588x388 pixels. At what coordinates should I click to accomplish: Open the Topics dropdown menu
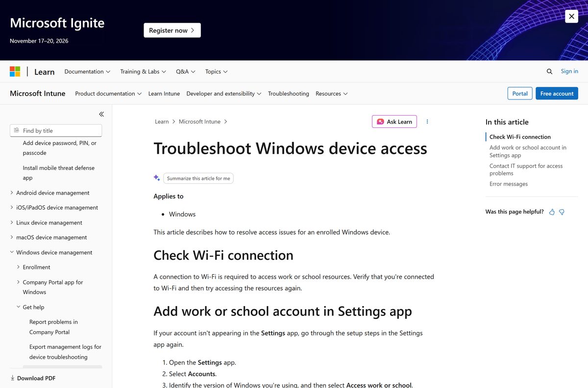217,72
